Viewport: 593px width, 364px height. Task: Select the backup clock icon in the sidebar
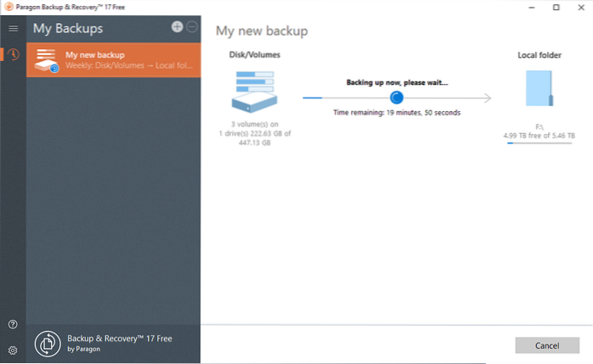(x=13, y=55)
